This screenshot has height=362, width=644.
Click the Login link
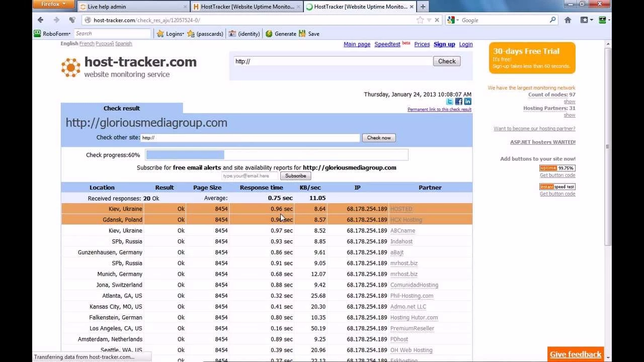click(x=465, y=44)
